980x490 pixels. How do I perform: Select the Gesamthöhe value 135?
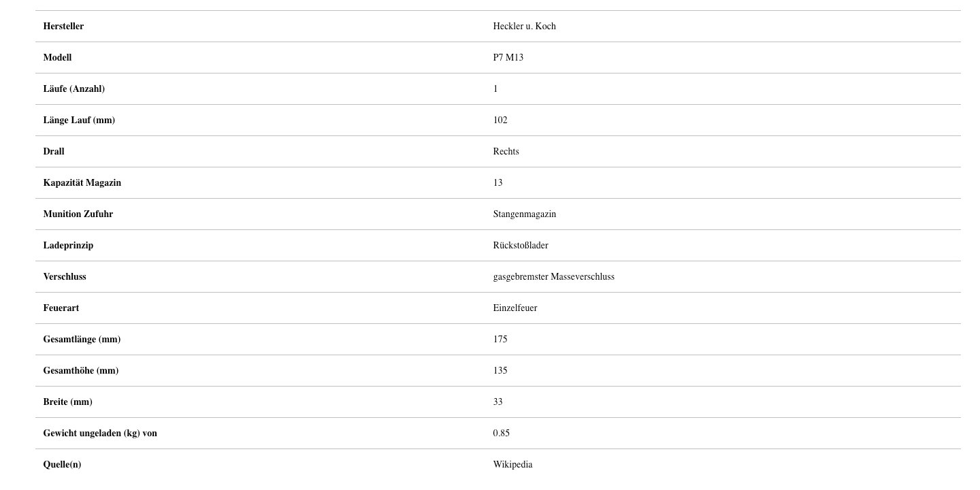pyautogui.click(x=500, y=371)
